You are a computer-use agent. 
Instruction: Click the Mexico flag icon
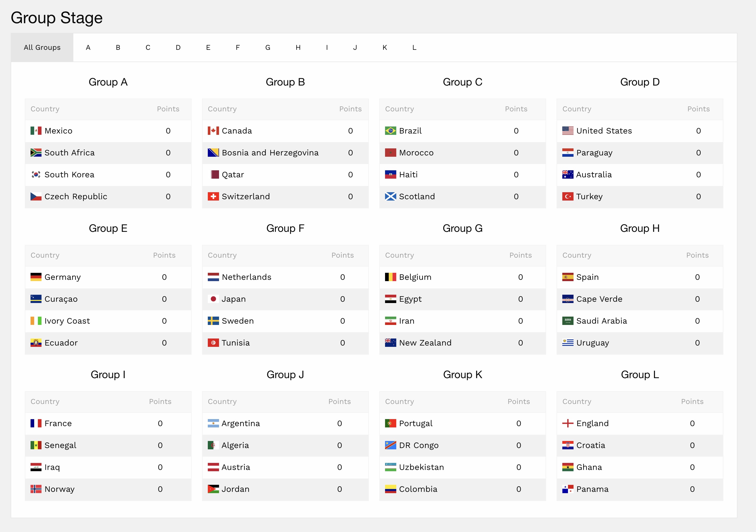(36, 131)
